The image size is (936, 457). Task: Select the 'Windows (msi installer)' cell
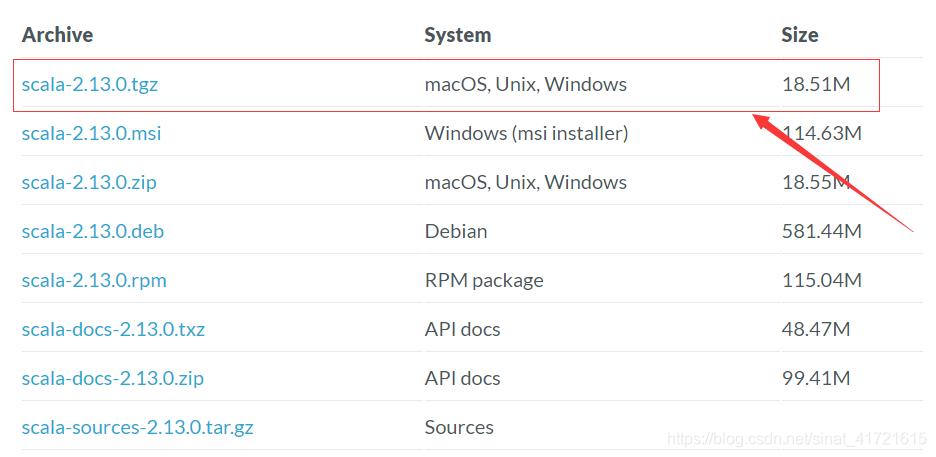[526, 134]
